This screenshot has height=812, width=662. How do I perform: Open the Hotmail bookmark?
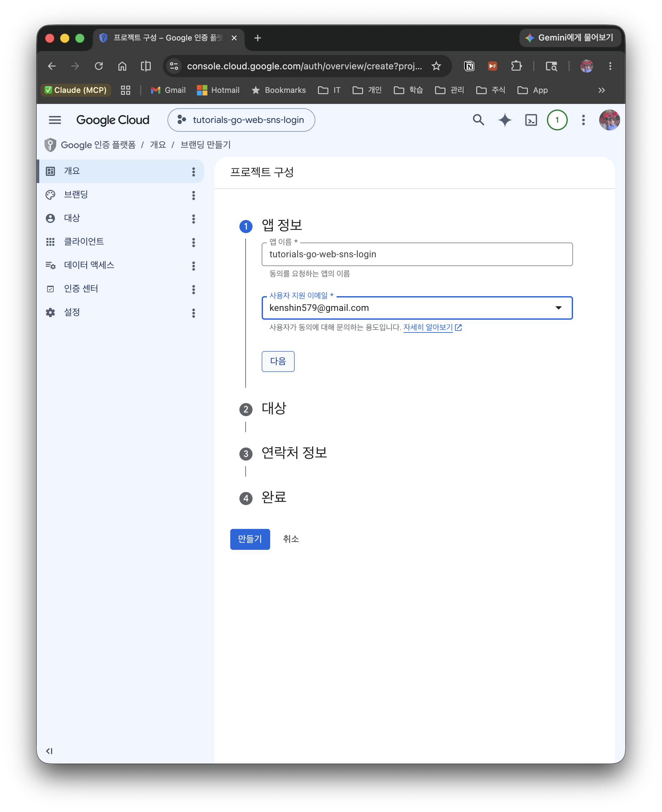218,90
